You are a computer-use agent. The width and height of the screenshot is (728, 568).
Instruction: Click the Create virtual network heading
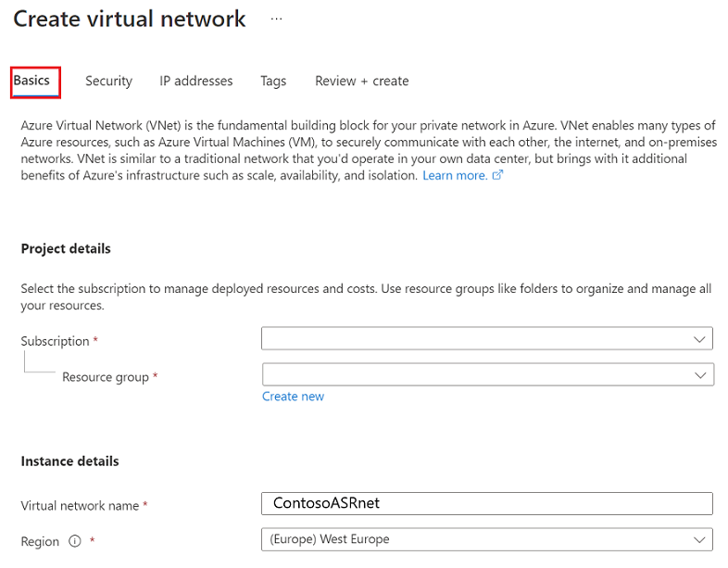130,19
